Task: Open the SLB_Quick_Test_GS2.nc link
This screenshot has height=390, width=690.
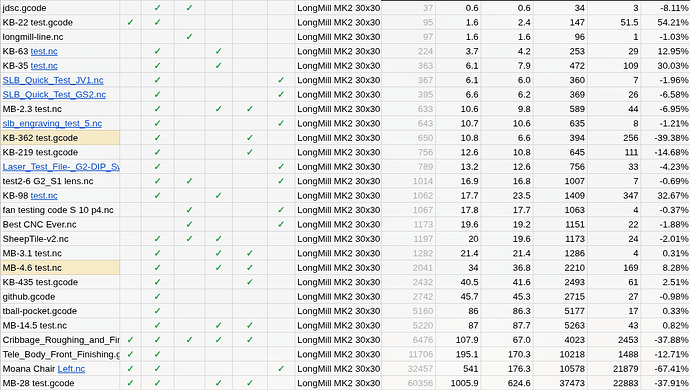Action: [55, 95]
